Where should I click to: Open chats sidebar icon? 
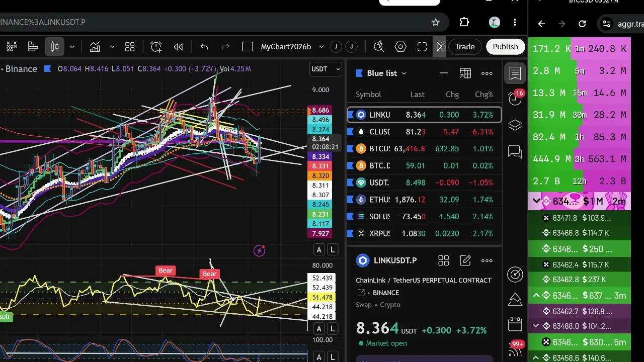click(515, 151)
